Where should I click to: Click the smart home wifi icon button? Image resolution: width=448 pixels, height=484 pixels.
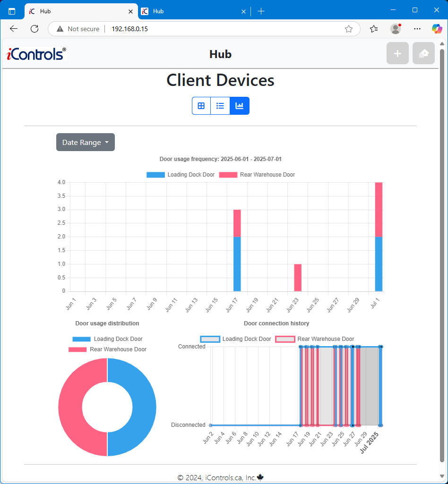pyautogui.click(x=423, y=53)
